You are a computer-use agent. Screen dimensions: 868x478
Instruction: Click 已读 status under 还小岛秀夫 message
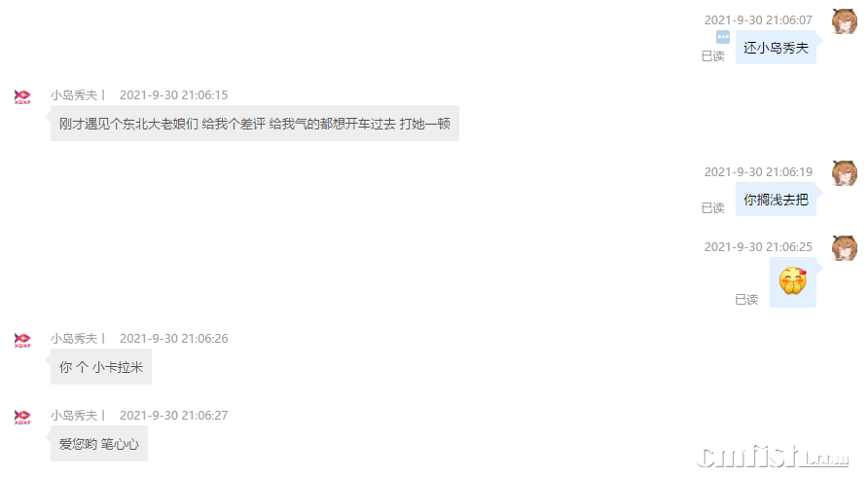pyautogui.click(x=712, y=55)
